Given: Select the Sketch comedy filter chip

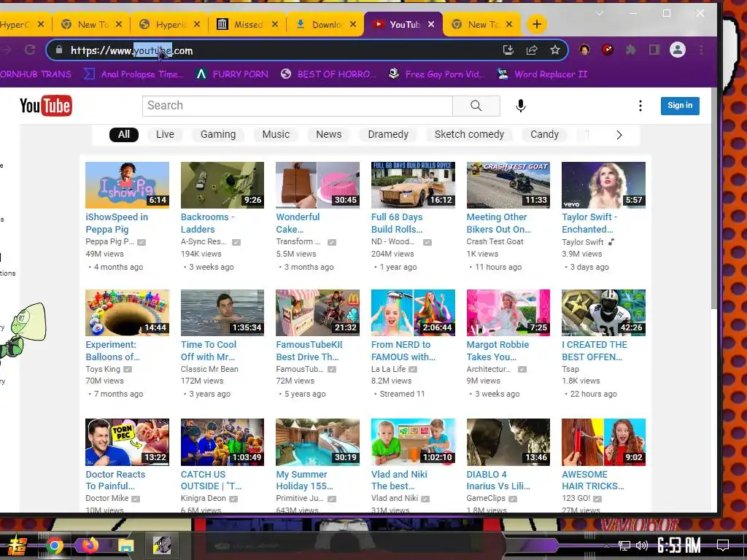Looking at the screenshot, I should (469, 135).
